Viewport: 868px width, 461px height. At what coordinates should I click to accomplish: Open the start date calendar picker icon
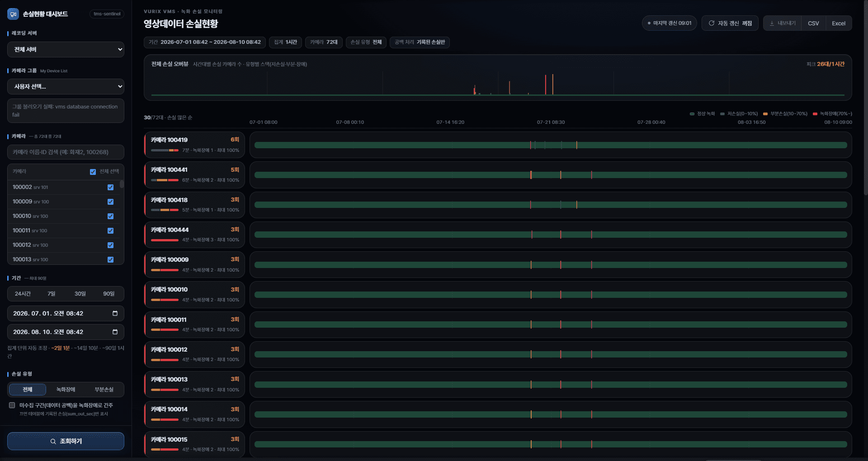click(x=115, y=313)
